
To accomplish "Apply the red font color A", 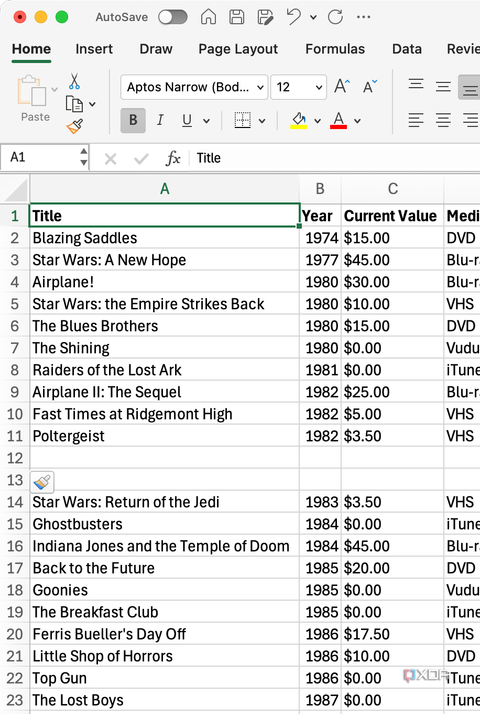I will pyautogui.click(x=338, y=120).
